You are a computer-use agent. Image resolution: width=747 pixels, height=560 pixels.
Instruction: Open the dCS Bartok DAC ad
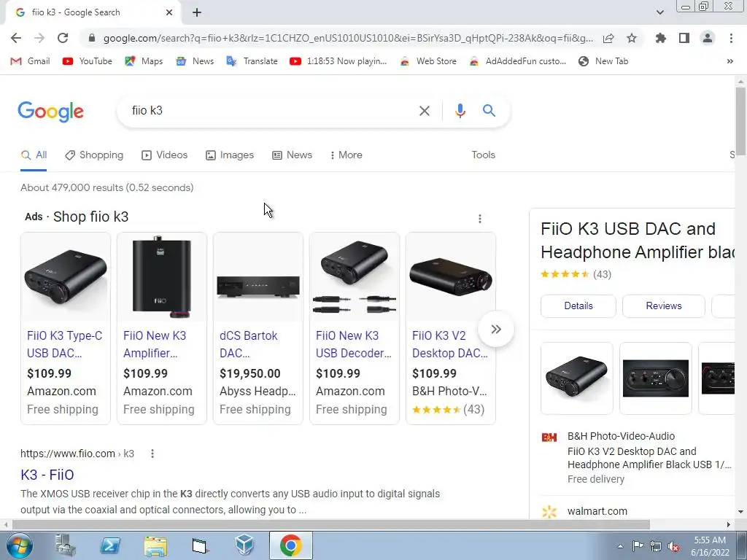(x=248, y=344)
